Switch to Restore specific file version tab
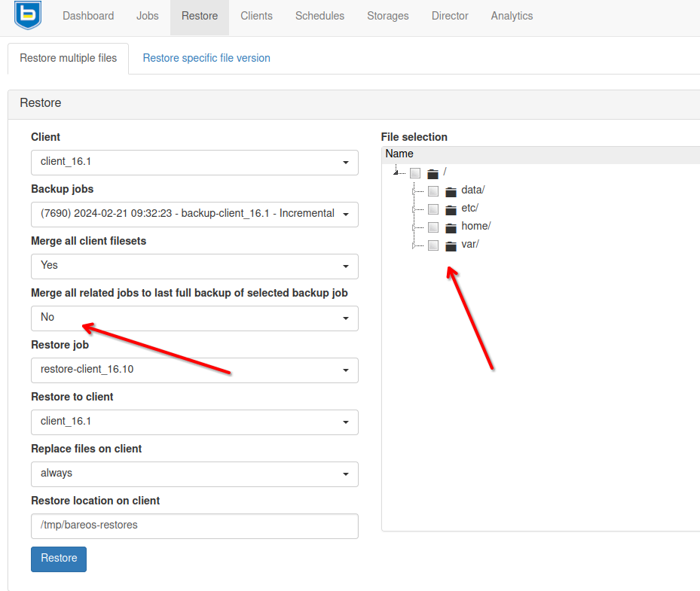The image size is (700, 591). [206, 58]
